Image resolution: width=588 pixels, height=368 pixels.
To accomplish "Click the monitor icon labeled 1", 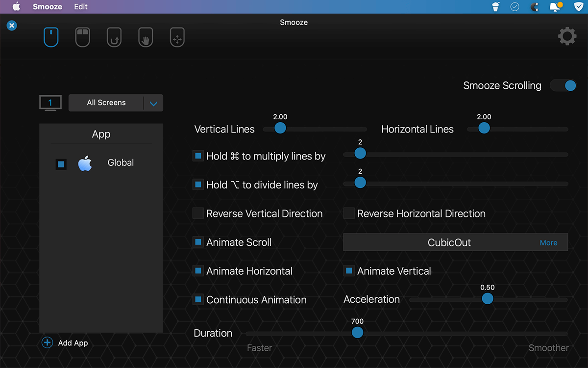I will 50,103.
